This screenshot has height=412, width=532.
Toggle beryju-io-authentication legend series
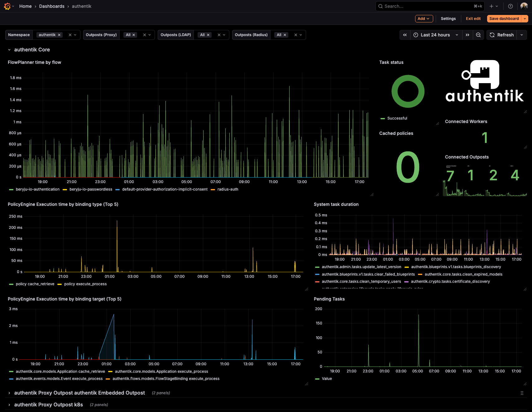(x=37, y=189)
